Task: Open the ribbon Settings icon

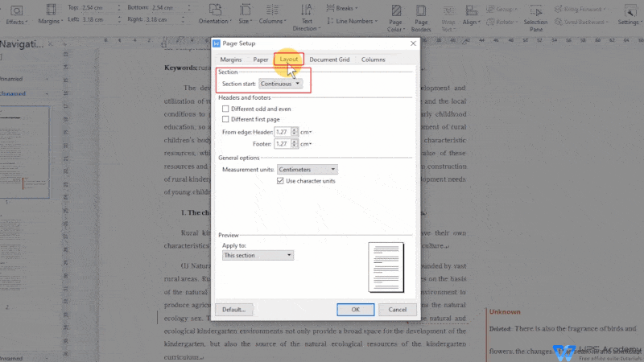Action: (630, 11)
